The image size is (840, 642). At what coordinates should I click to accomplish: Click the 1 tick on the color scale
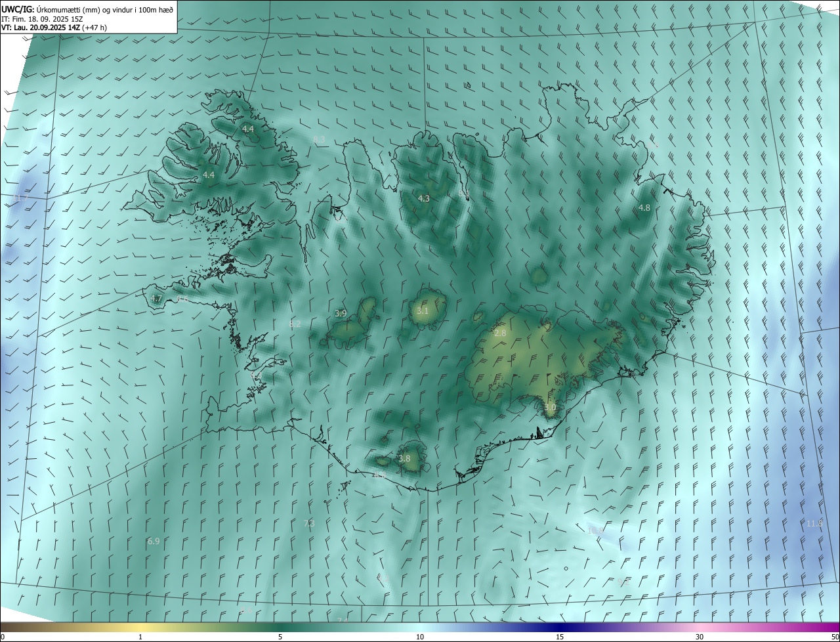point(140,637)
